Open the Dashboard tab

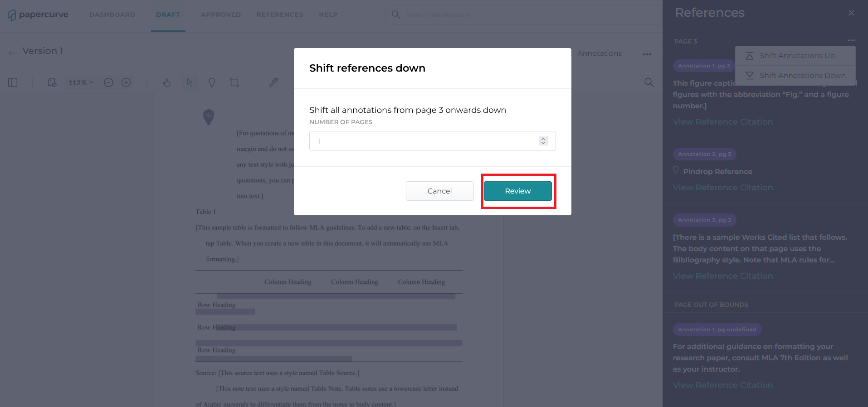112,15
